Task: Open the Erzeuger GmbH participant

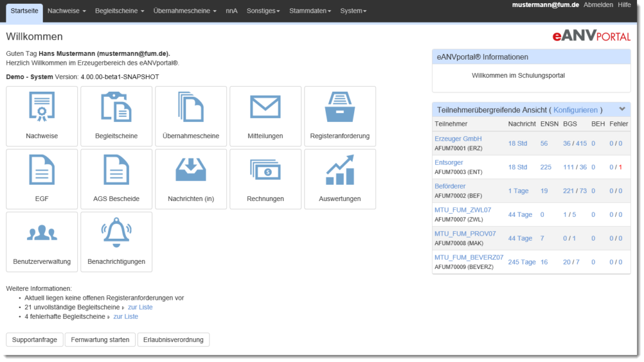Action: point(458,139)
